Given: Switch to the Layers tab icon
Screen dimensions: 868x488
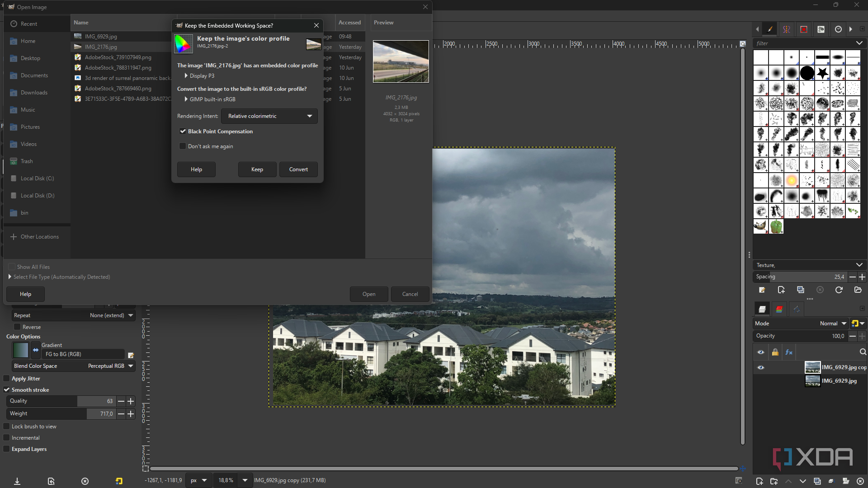Looking at the screenshot, I should pyautogui.click(x=762, y=309).
